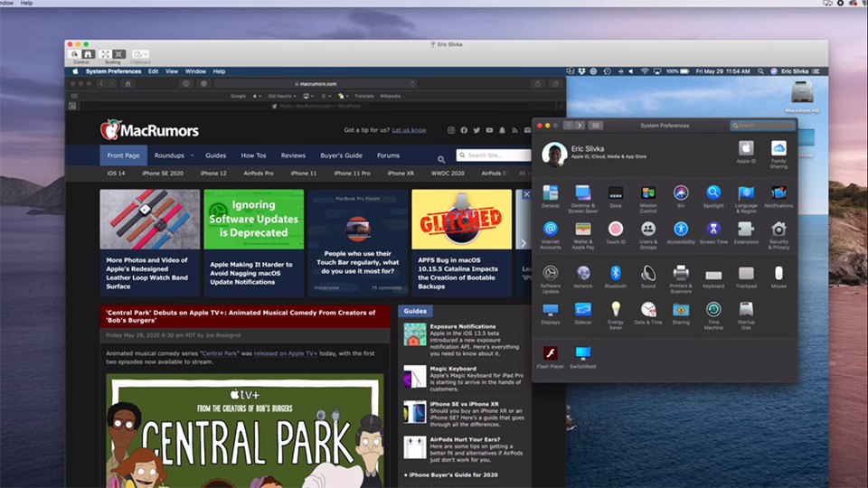This screenshot has height=488, width=868.
Task: Open Wallet & Apple Pay pane
Action: (x=583, y=235)
